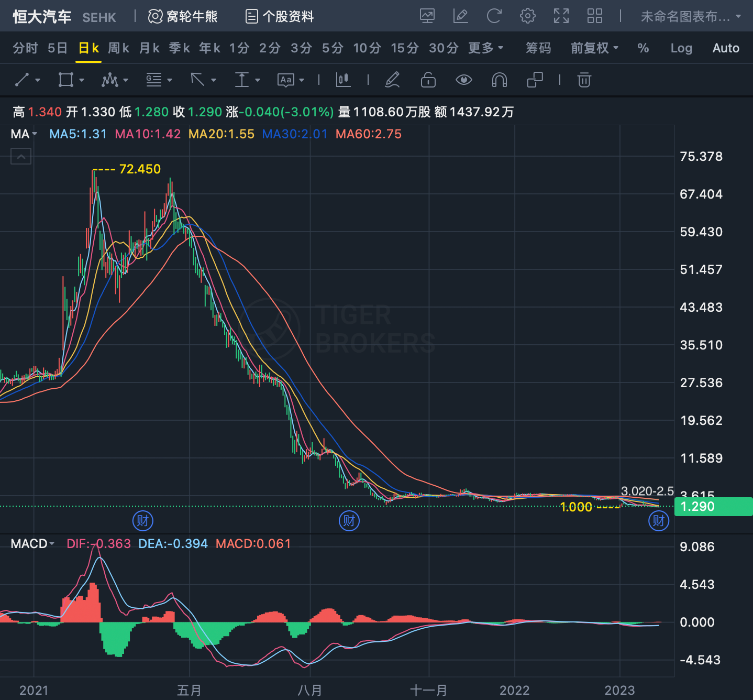Open 个股资料 stock profile

280,17
